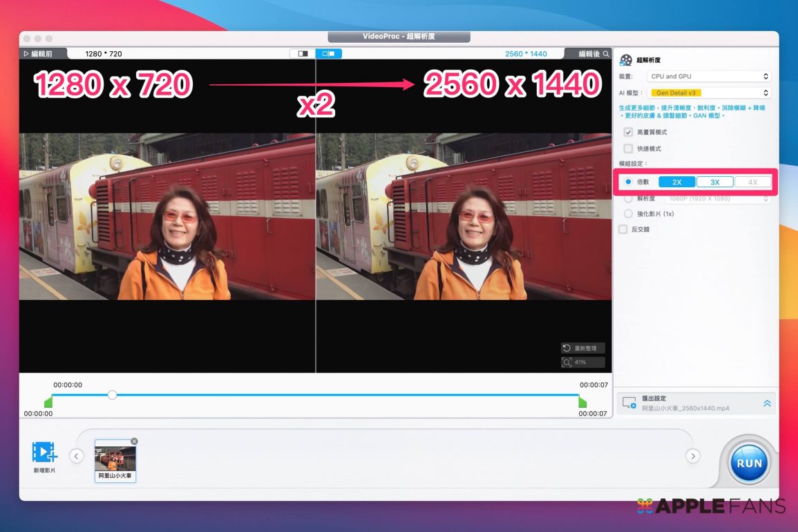The width and height of the screenshot is (798, 532).
Task: Enable the 反交錯 checkbox
Action: (x=623, y=229)
